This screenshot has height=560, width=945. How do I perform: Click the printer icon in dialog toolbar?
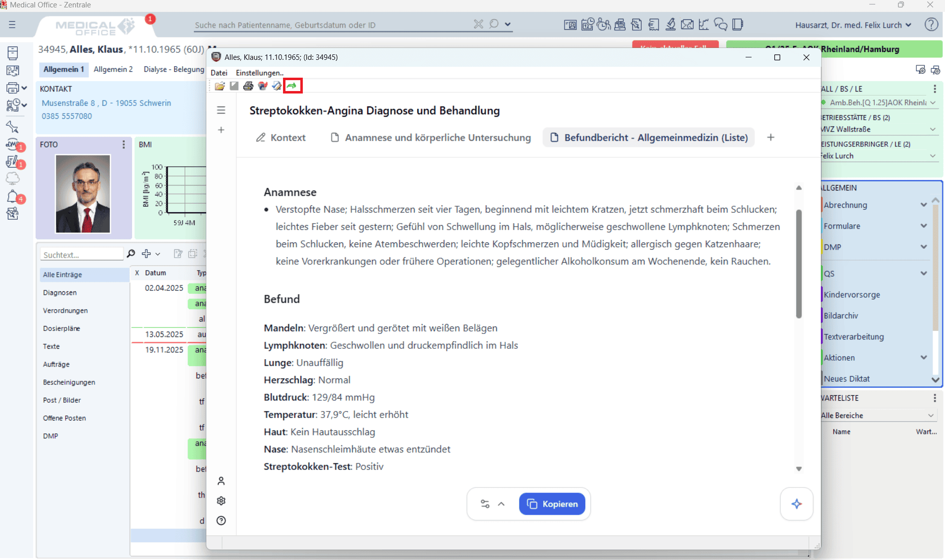coord(248,86)
